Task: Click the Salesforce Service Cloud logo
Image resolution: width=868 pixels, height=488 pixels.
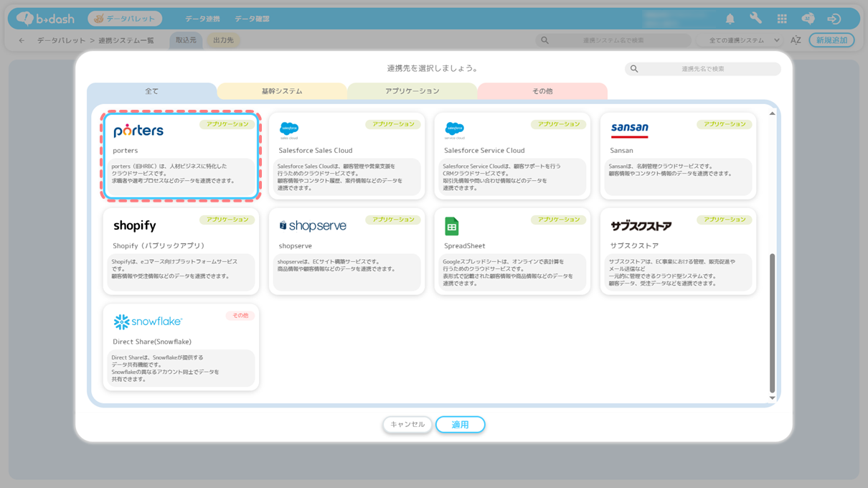Action: click(x=454, y=130)
